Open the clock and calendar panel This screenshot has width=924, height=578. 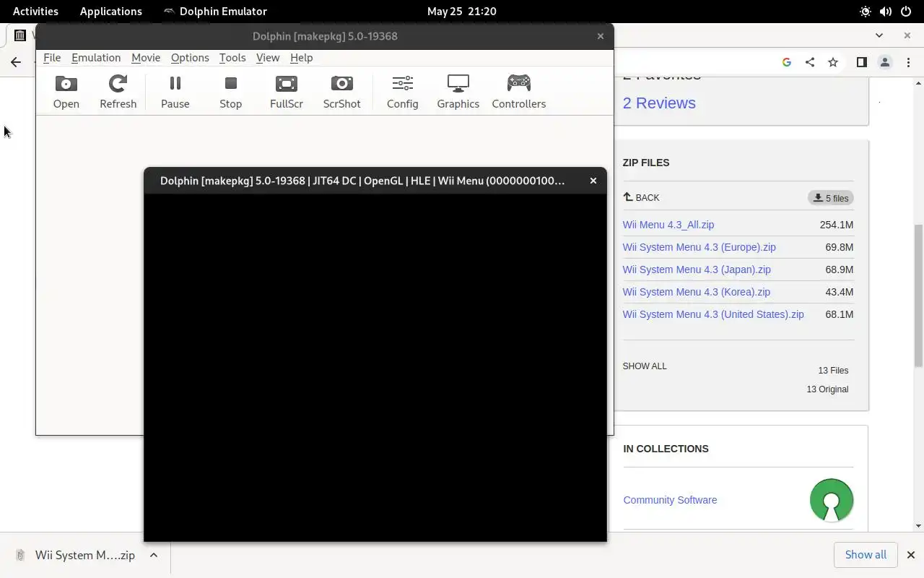461,12
